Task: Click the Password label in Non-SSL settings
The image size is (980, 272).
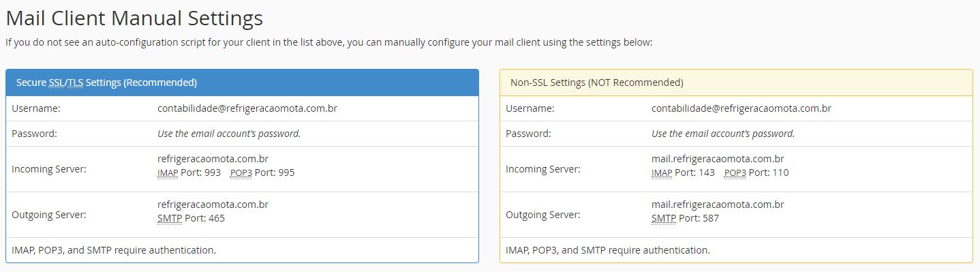Action: point(528,134)
